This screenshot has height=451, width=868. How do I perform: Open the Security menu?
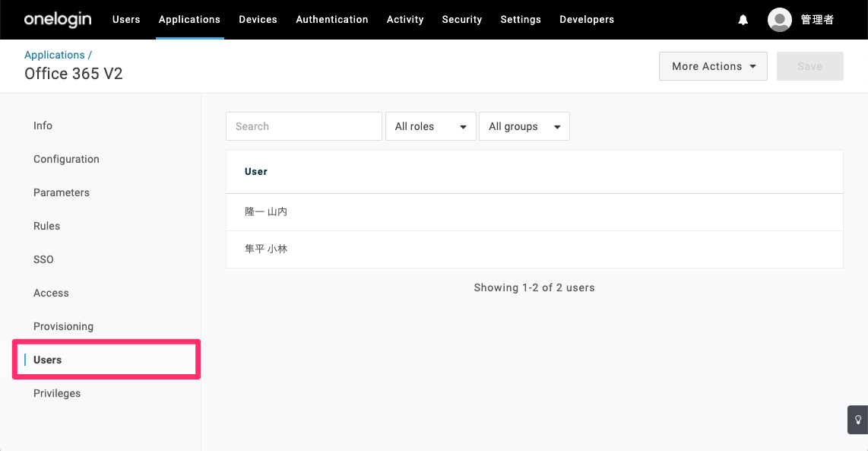click(x=461, y=19)
